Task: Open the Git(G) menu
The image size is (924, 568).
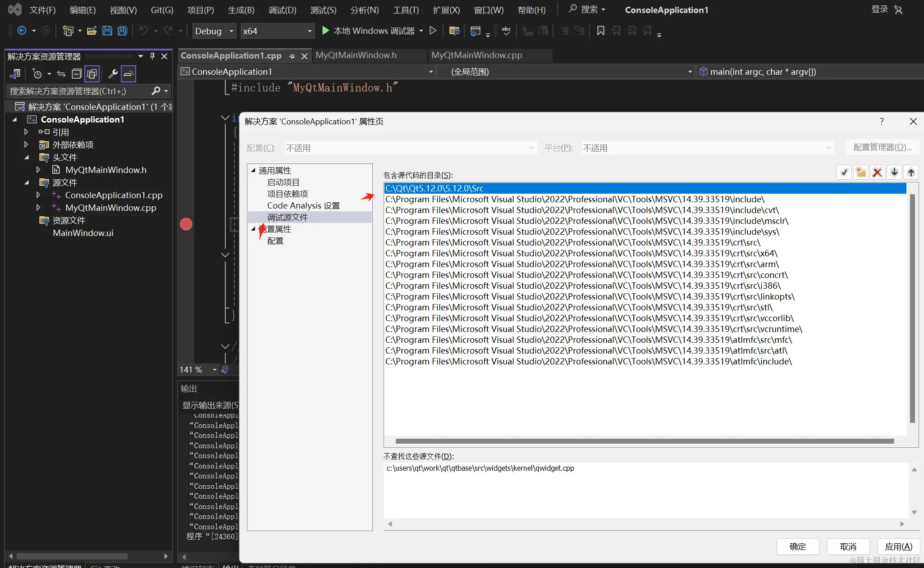Action: pos(162,10)
